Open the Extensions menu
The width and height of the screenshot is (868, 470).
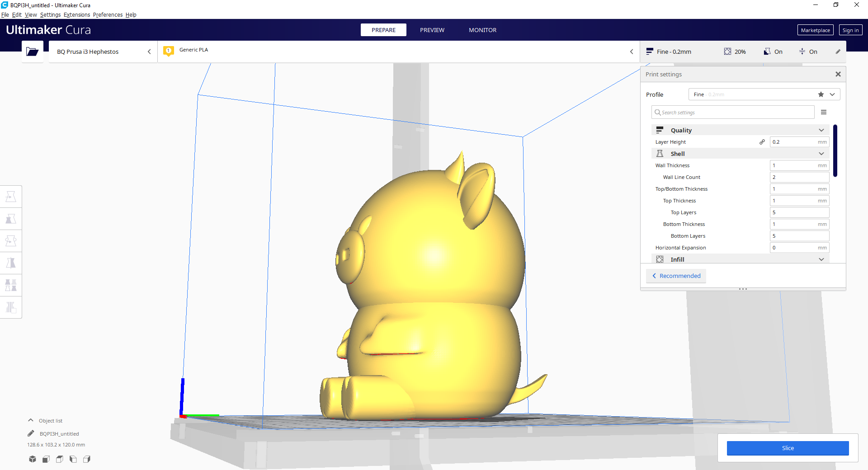click(x=76, y=14)
